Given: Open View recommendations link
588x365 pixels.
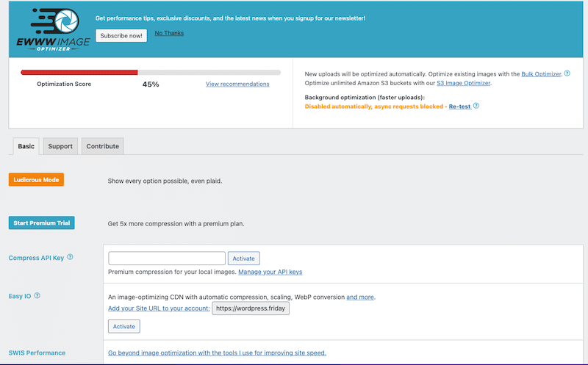Looking at the screenshot, I should point(237,84).
